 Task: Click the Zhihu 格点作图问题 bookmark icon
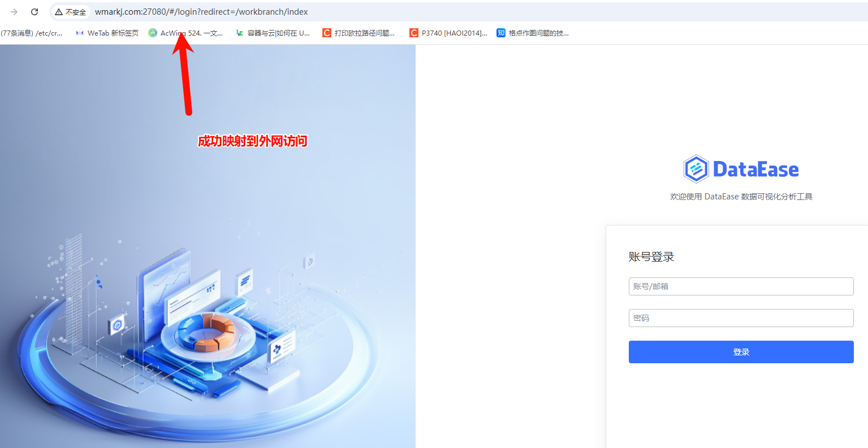click(501, 33)
